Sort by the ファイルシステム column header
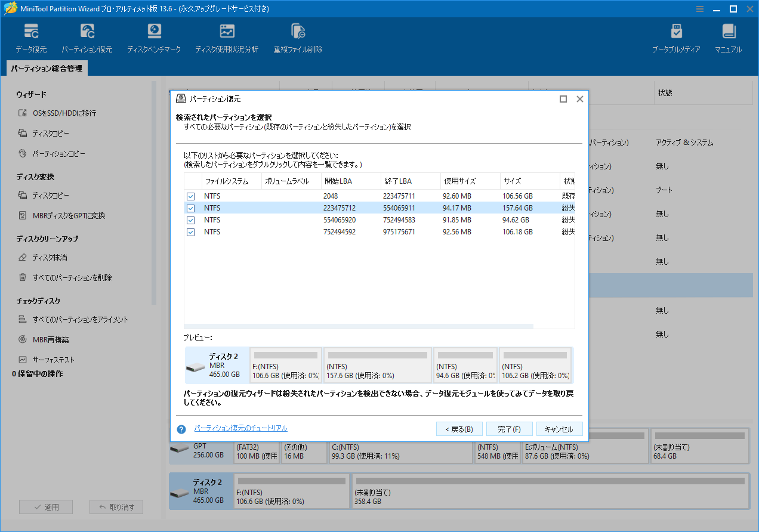The width and height of the screenshot is (759, 532). 231,181
